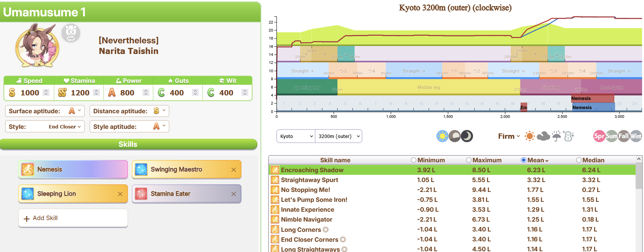Click the Stamina value field 1200
This screenshot has width=644, height=252.
pyautogui.click(x=80, y=93)
